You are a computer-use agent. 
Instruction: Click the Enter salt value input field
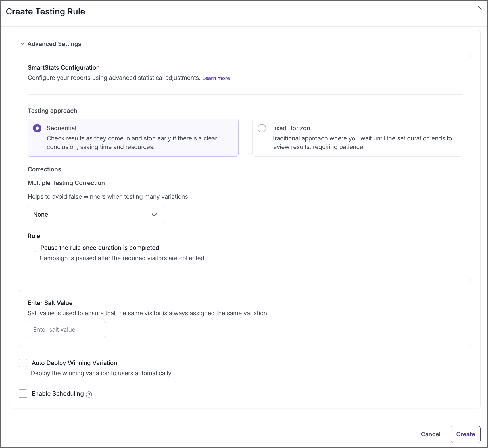pos(66,329)
